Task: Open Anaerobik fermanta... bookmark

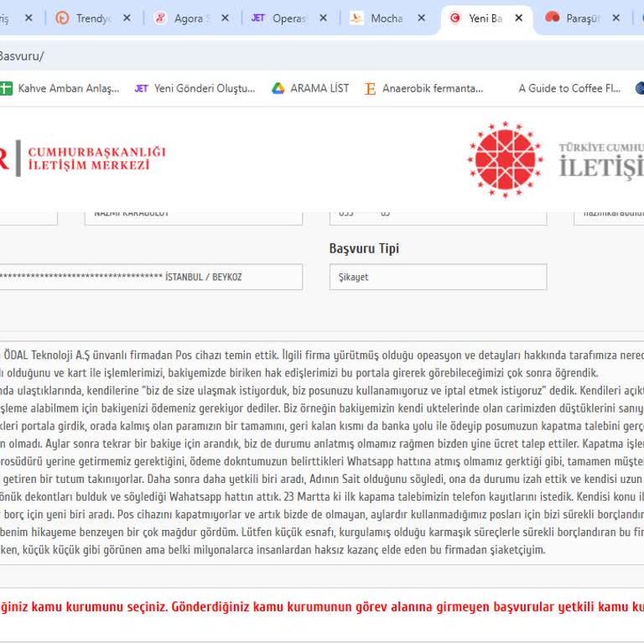Action: (x=423, y=88)
